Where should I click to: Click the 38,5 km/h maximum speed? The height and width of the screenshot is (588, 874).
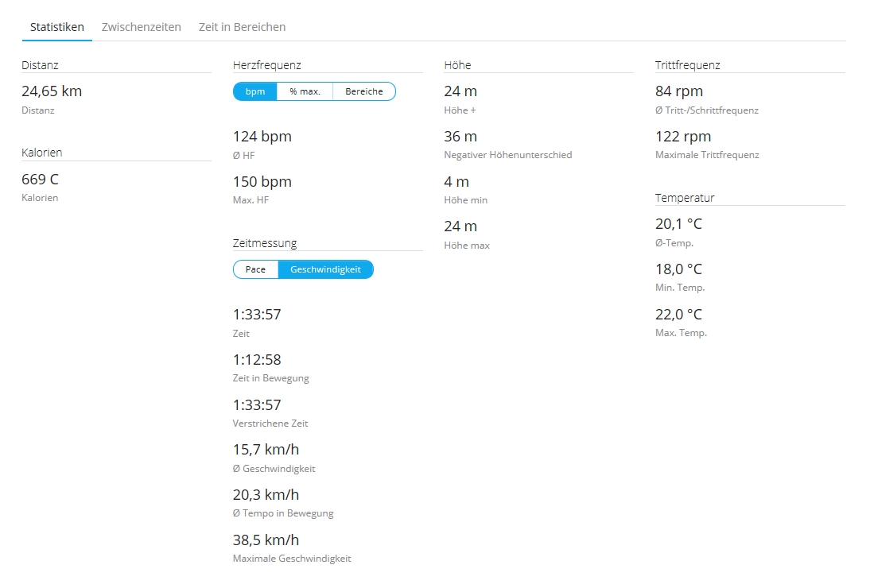pyautogui.click(x=266, y=540)
